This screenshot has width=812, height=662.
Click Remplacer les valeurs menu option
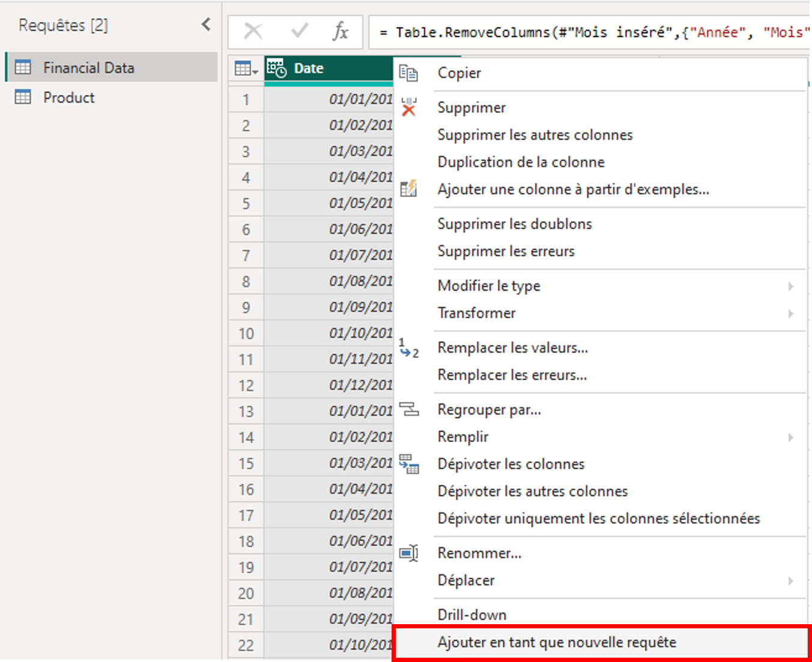click(512, 348)
